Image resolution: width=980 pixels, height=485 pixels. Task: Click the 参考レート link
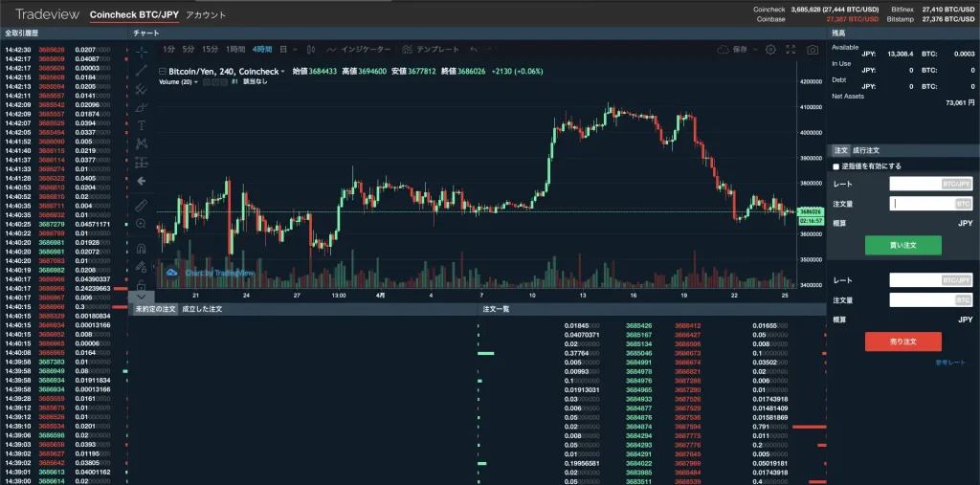(x=950, y=363)
